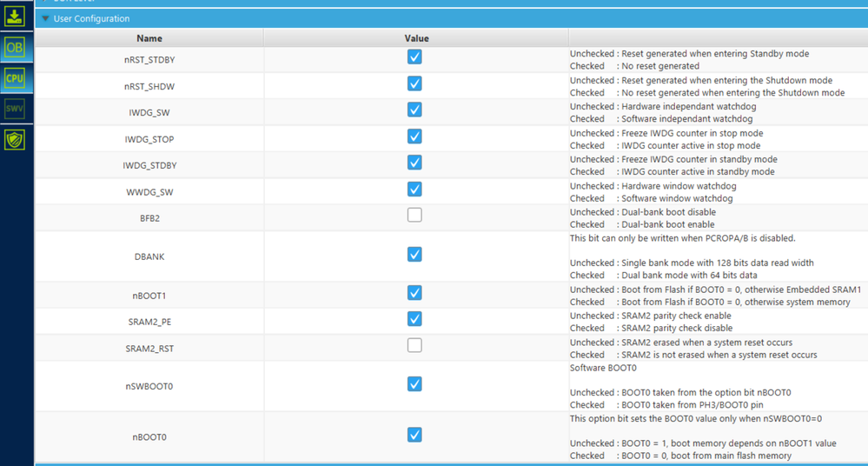Select the WWDG_SW name cell

click(x=149, y=192)
